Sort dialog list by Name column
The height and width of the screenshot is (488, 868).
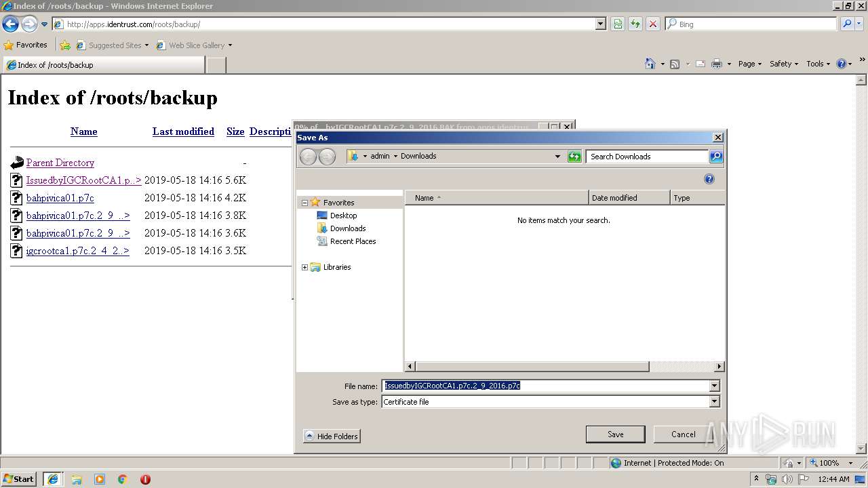496,198
